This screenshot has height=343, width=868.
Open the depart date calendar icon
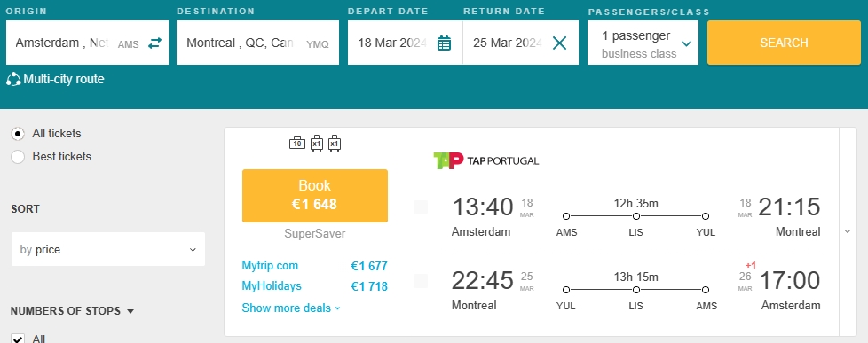(444, 43)
